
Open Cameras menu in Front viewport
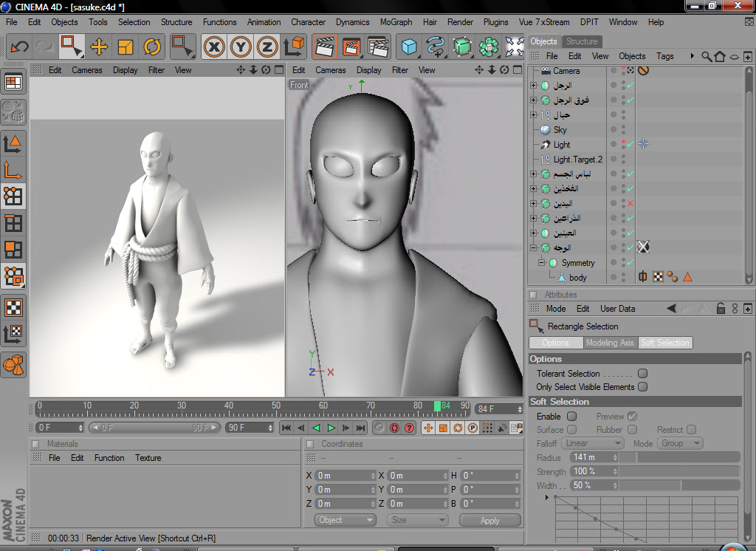pos(330,70)
